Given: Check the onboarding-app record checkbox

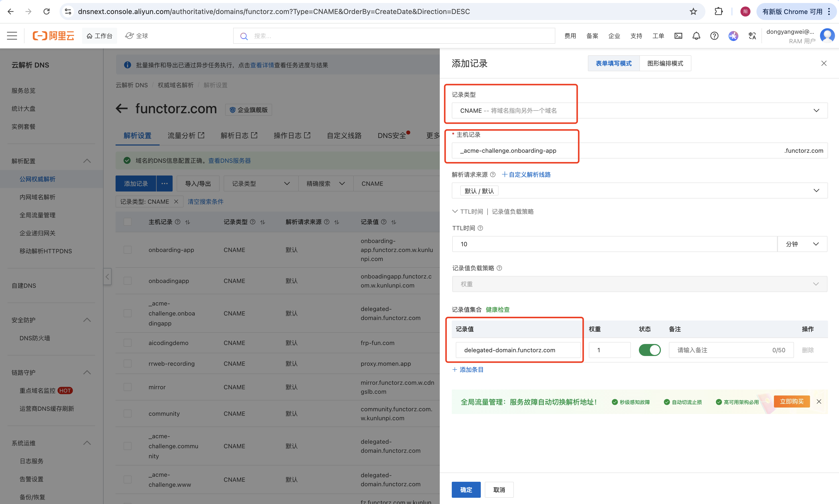Looking at the screenshot, I should click(x=127, y=250).
